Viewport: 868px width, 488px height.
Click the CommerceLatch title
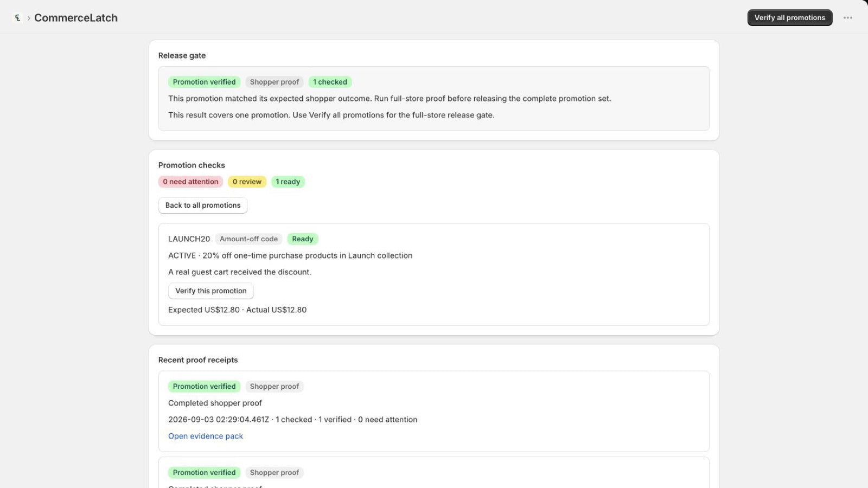tap(76, 18)
